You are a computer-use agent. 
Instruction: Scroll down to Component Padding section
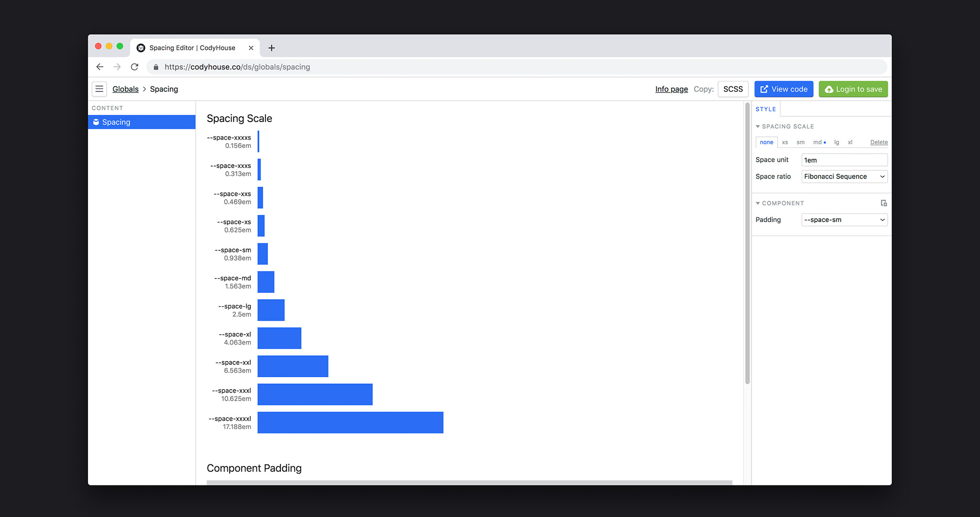255,468
